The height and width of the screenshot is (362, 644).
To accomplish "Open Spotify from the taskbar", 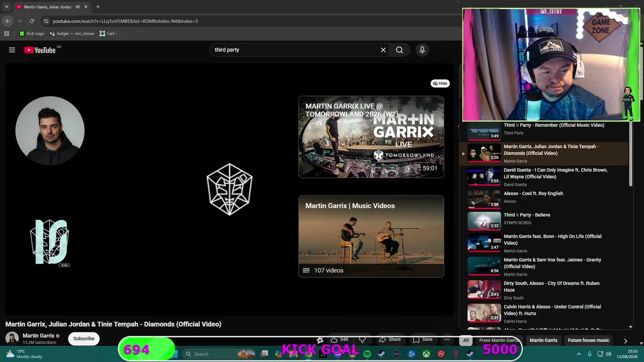I will pos(367,354).
